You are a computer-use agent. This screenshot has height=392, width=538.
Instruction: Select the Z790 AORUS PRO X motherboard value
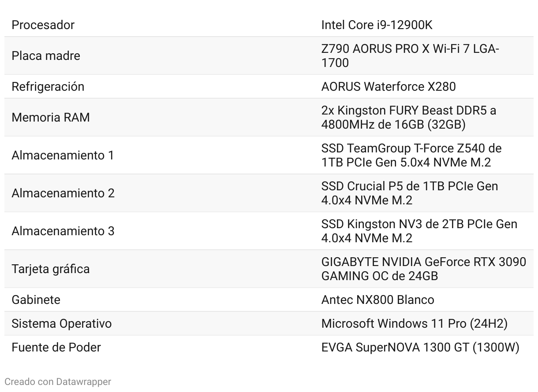[x=410, y=56]
